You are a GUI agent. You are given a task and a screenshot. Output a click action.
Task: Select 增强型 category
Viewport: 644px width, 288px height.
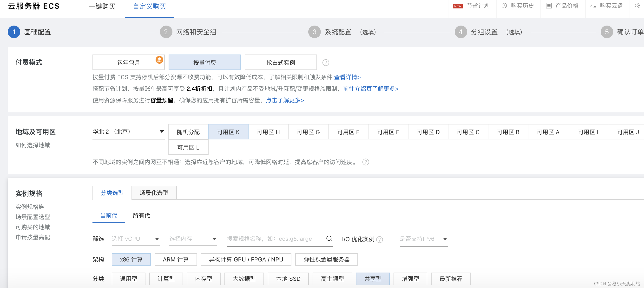(x=410, y=279)
